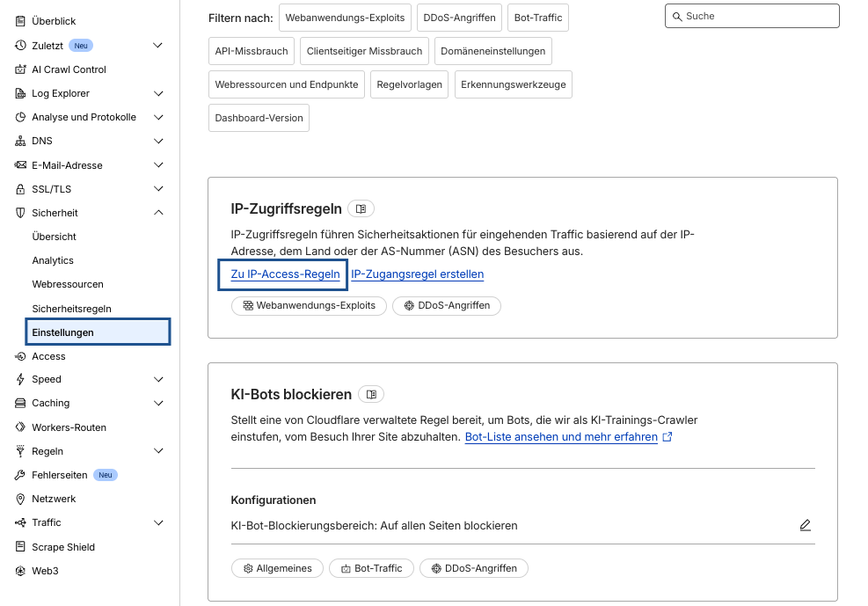Click Bot-Traffic tag in KI-Bots card
The width and height of the screenshot is (868, 606).
371,568
